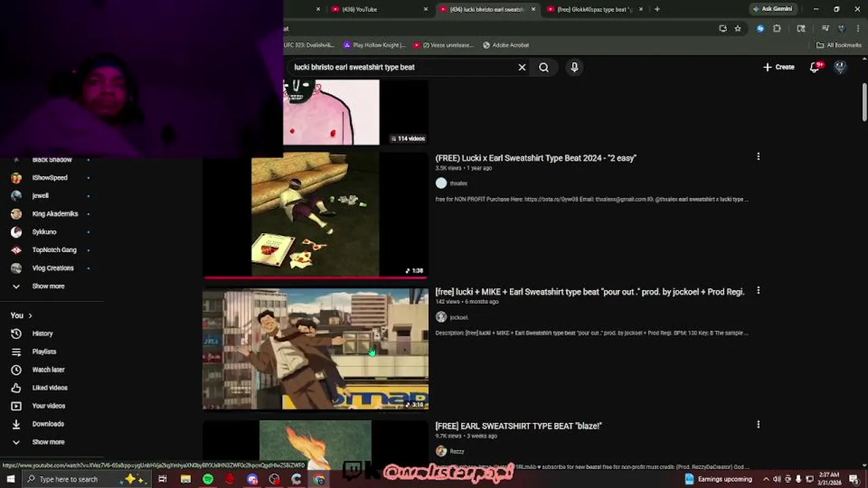Clear the YouTube search query
The height and width of the screenshot is (488, 868).
point(522,67)
